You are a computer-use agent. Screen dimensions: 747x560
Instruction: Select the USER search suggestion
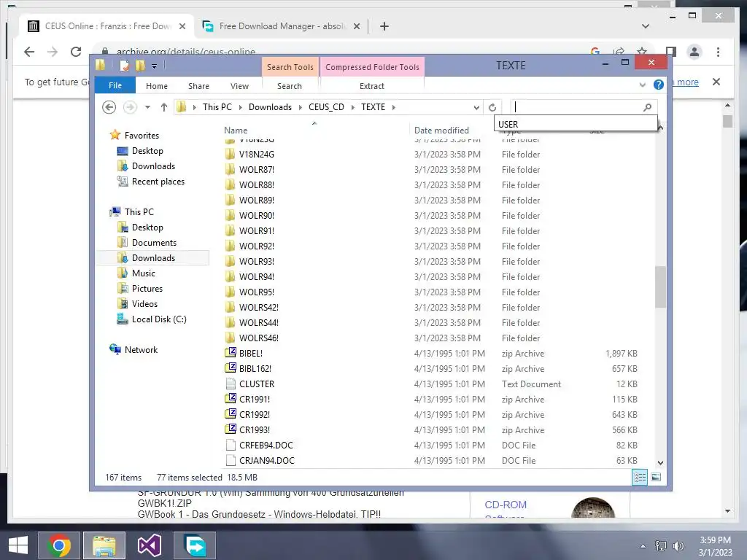[x=576, y=124]
